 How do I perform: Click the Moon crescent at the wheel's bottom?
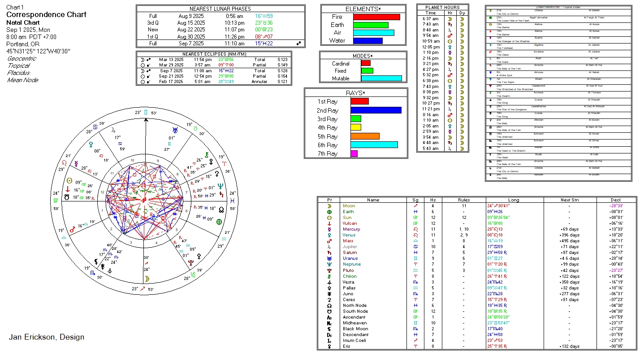pos(146,279)
